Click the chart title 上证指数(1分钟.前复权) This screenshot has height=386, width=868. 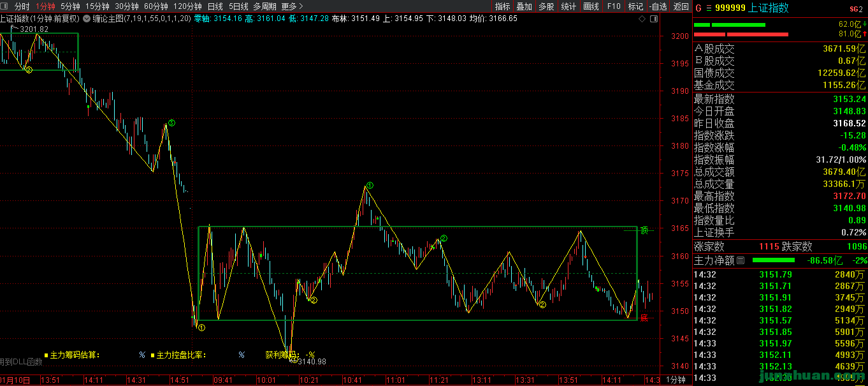(x=40, y=19)
